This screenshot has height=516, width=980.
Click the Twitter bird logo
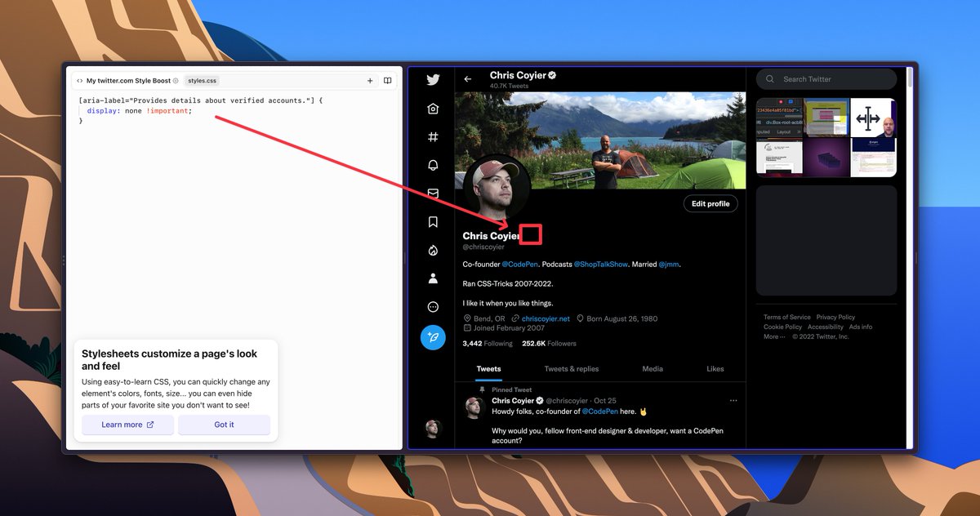pyautogui.click(x=433, y=79)
